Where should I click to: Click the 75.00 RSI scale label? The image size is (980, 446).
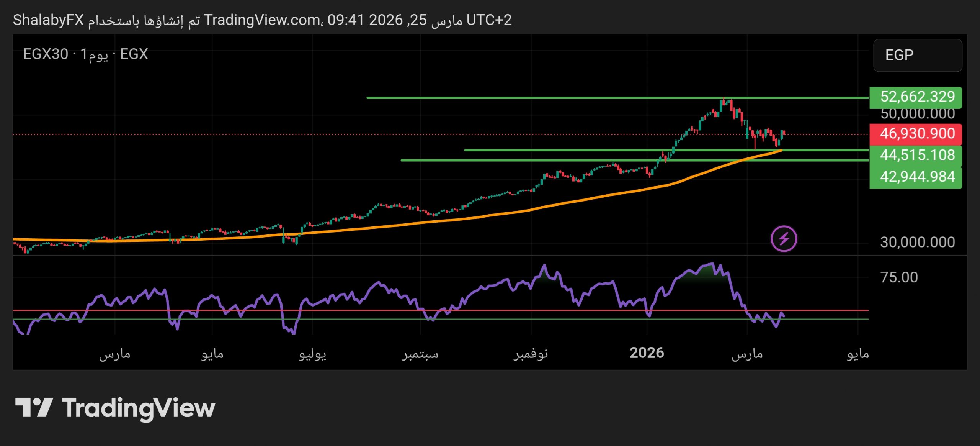click(899, 277)
